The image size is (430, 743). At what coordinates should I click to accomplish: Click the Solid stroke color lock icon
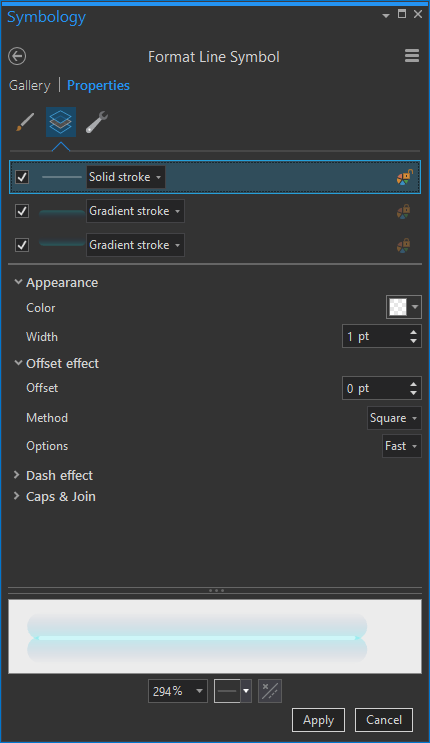[x=404, y=177]
